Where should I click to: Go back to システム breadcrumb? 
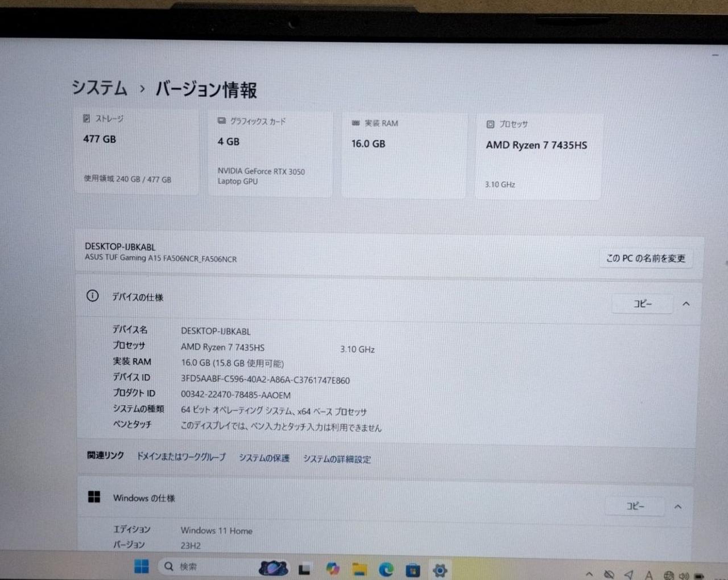[100, 88]
